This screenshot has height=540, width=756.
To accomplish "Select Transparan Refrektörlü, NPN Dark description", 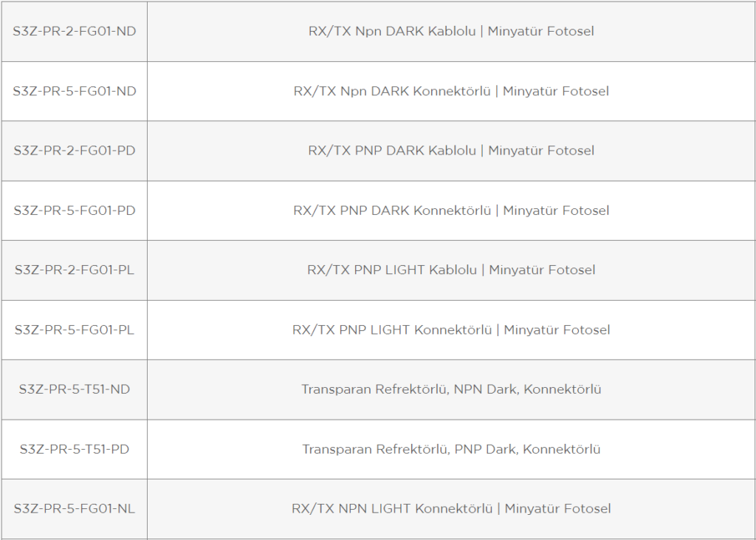I will point(451,389).
